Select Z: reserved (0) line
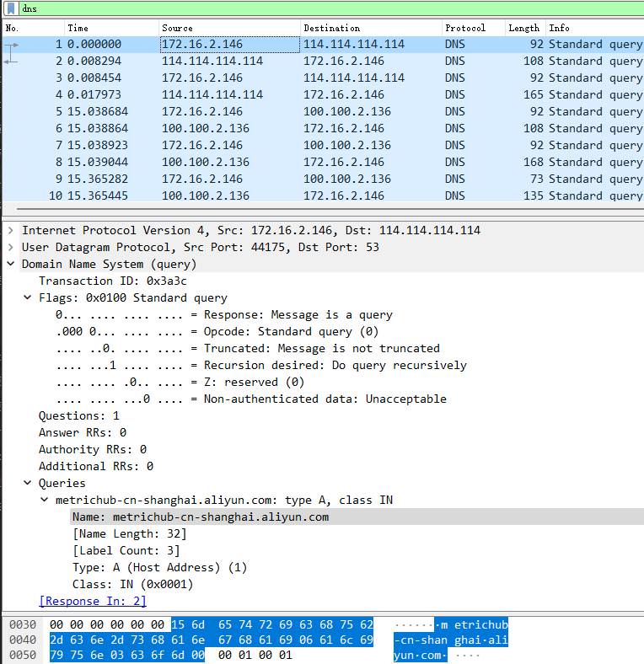The height and width of the screenshot is (664, 644). click(180, 383)
